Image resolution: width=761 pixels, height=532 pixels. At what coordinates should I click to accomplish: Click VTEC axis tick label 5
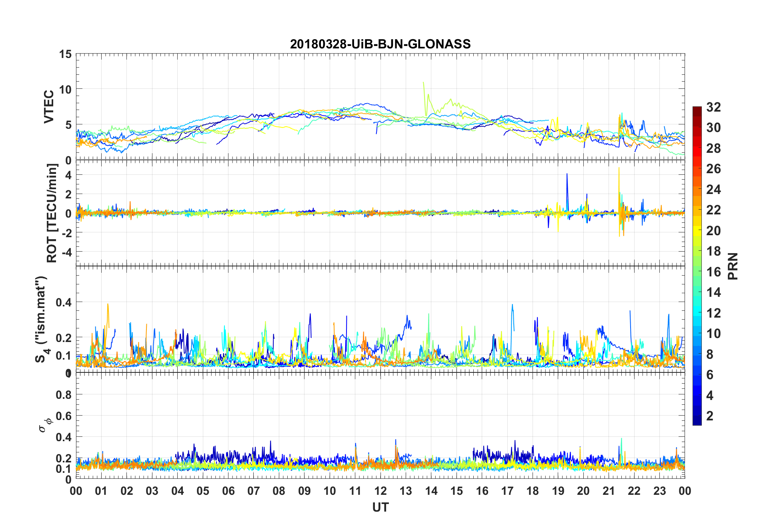[68, 125]
